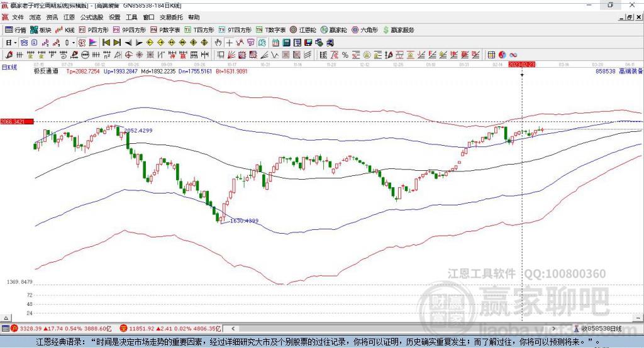Open the 9P四方形 tool
This screenshot has height=348, width=644.
click(130, 30)
